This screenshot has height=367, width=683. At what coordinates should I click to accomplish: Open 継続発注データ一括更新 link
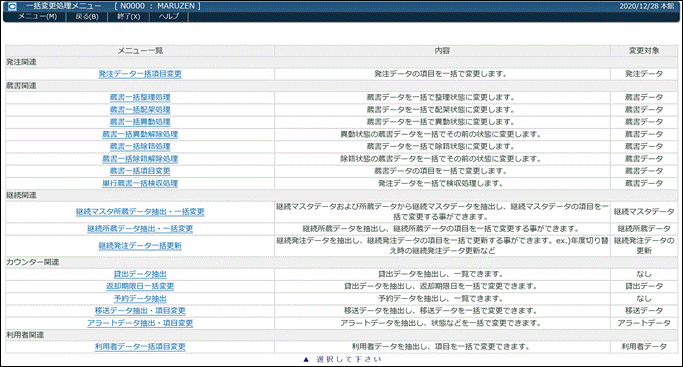tap(140, 246)
